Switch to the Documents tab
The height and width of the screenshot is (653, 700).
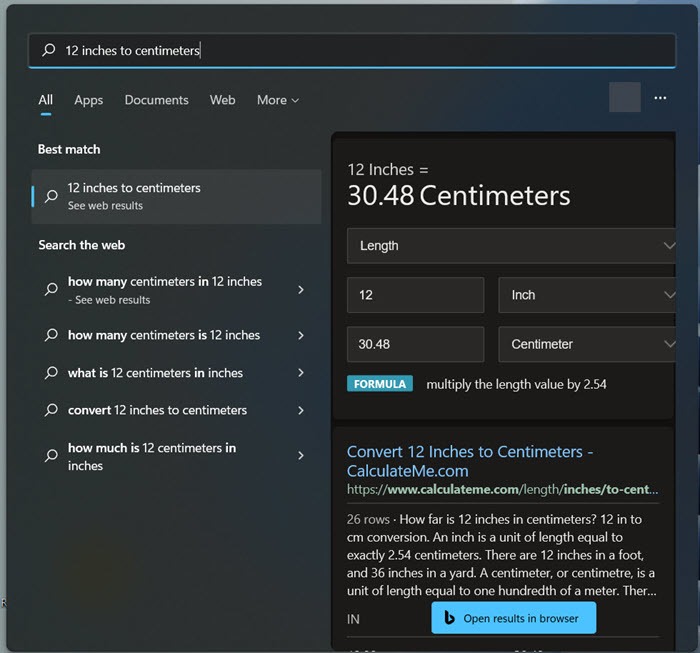pos(156,100)
